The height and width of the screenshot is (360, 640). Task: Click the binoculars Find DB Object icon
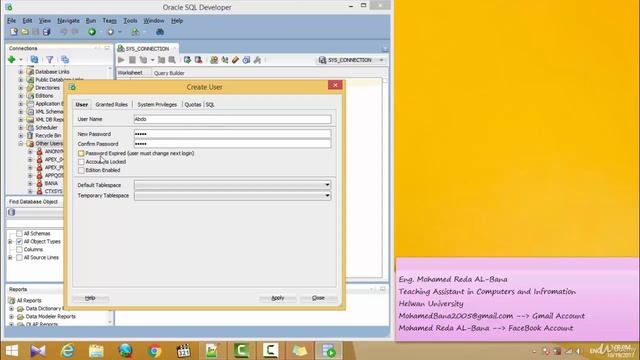coord(160,32)
